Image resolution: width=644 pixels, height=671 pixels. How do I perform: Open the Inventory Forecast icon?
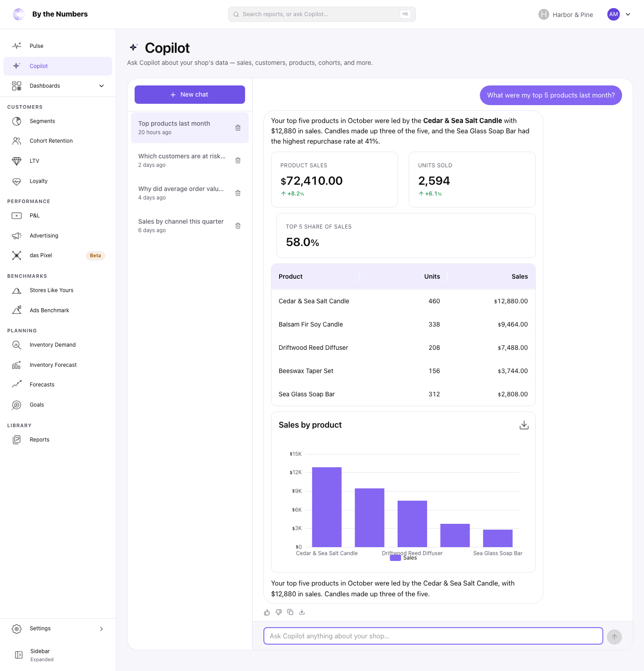tap(17, 365)
